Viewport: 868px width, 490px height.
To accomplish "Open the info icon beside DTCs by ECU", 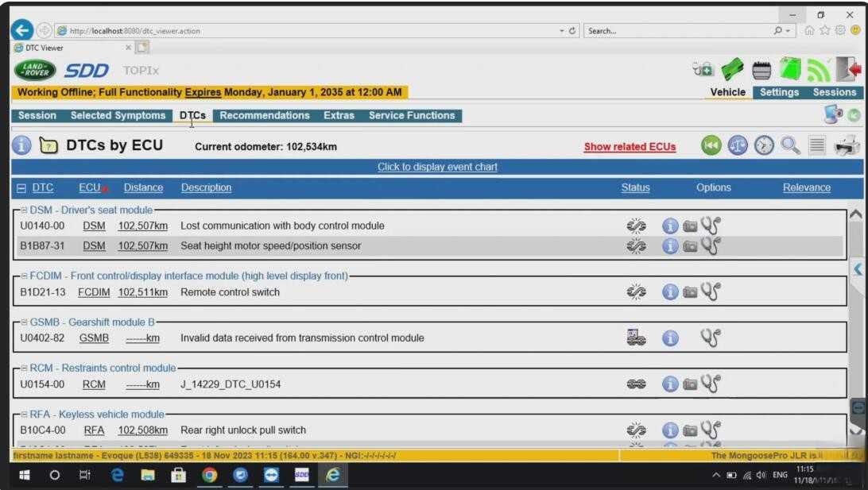I will [21, 145].
